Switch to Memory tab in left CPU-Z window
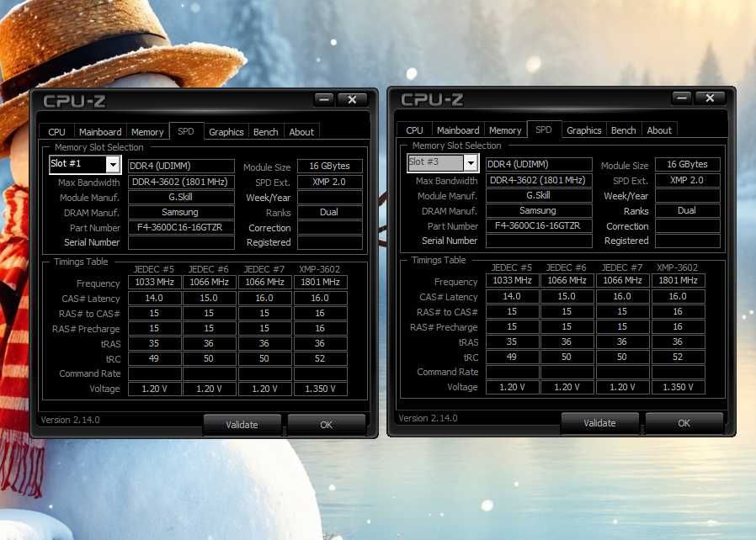The width and height of the screenshot is (756, 540). (147, 132)
